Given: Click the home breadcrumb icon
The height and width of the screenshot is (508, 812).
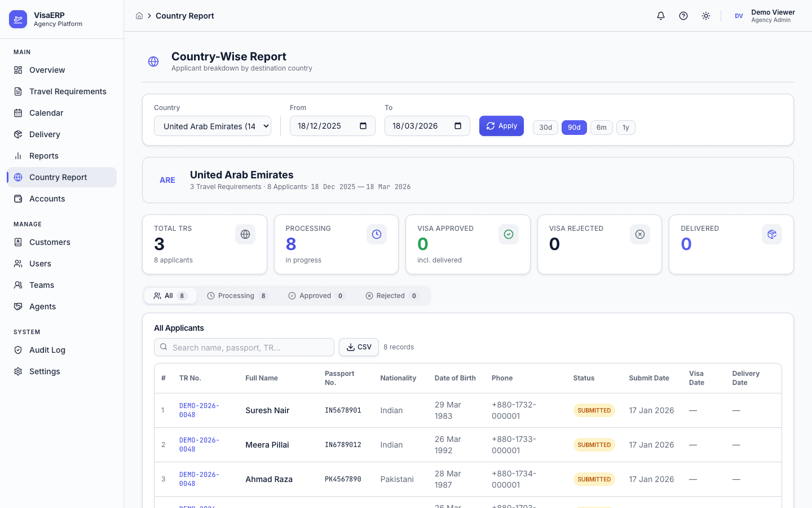Looking at the screenshot, I should [x=139, y=16].
